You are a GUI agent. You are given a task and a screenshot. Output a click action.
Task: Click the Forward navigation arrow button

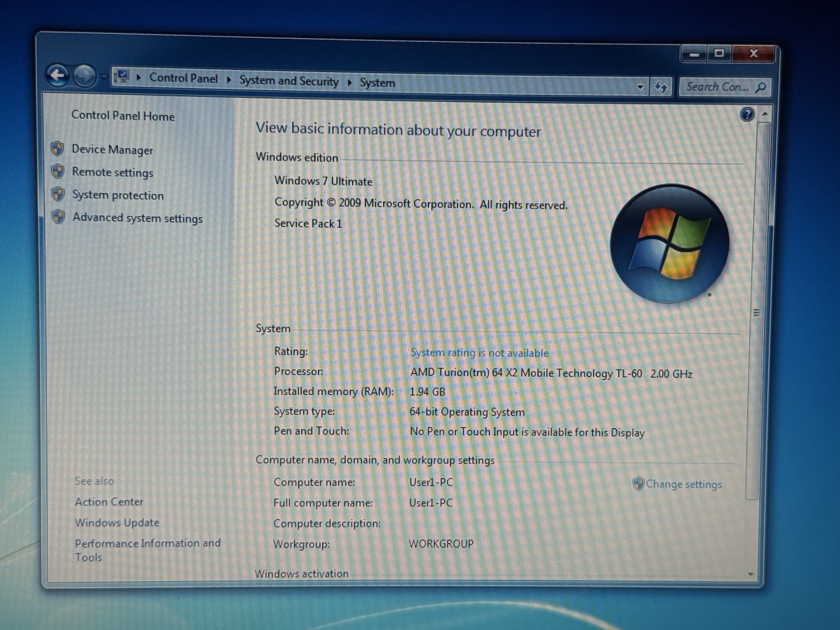[x=84, y=76]
